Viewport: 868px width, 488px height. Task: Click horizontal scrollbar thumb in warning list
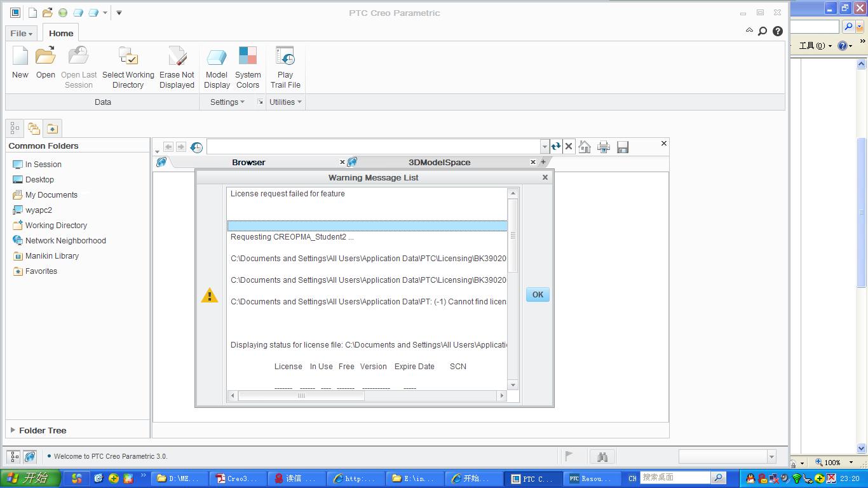coord(301,395)
